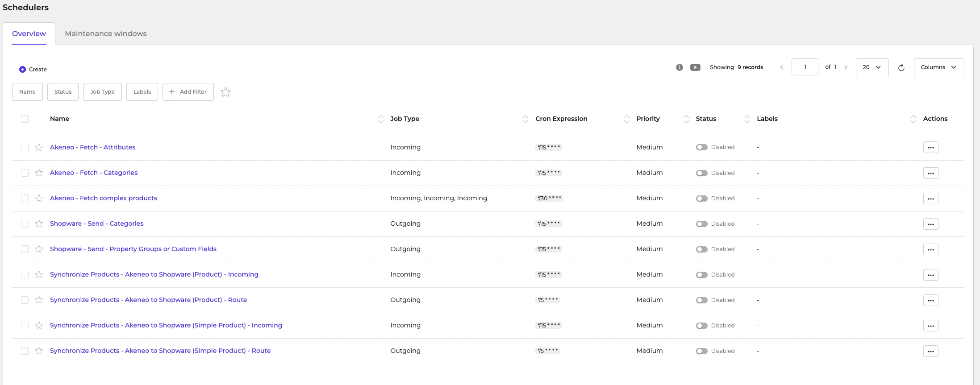Enable the (Product) - Route scheduler toggle

(701, 300)
